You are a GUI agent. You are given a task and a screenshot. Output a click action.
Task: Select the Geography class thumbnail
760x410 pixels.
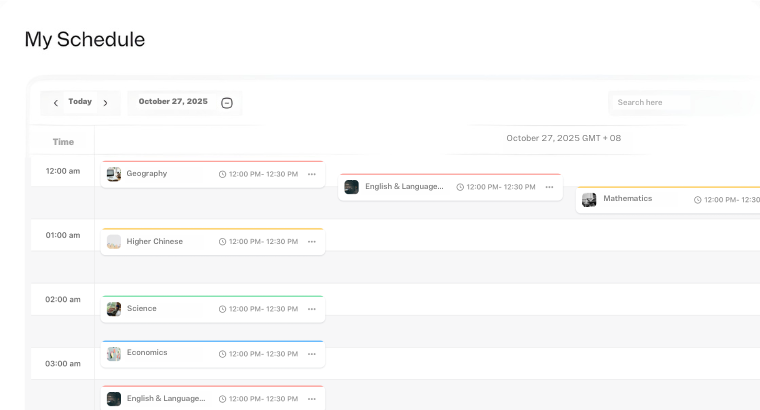(x=114, y=174)
